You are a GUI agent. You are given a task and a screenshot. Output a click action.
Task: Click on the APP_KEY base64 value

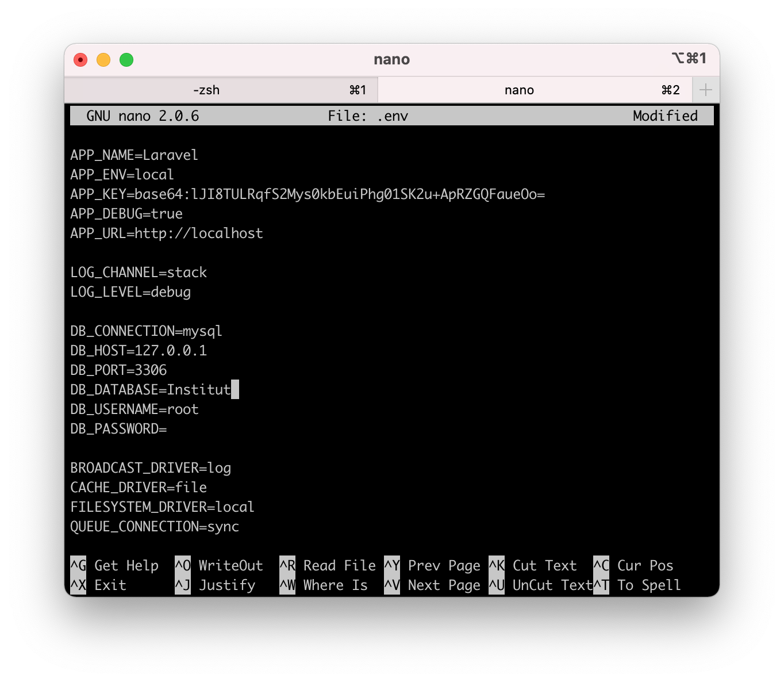[x=340, y=194]
